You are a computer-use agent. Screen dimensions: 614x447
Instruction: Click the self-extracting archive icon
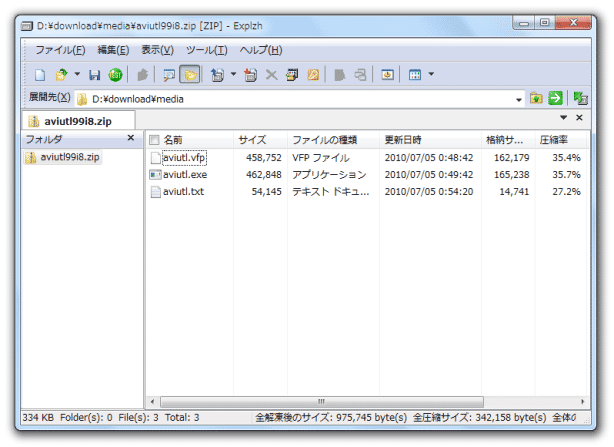click(x=292, y=74)
